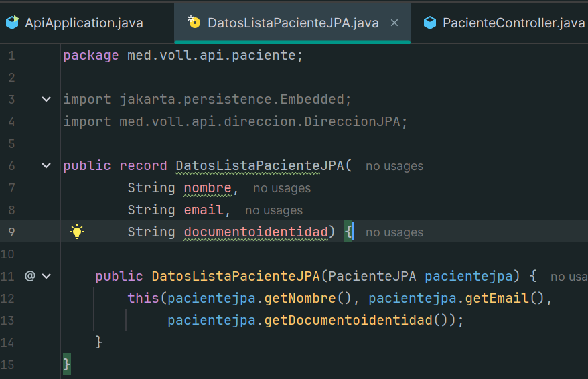588x379 pixels.
Task: Select the DatosListaPacienteJPA.java tab
Action: 292,23
